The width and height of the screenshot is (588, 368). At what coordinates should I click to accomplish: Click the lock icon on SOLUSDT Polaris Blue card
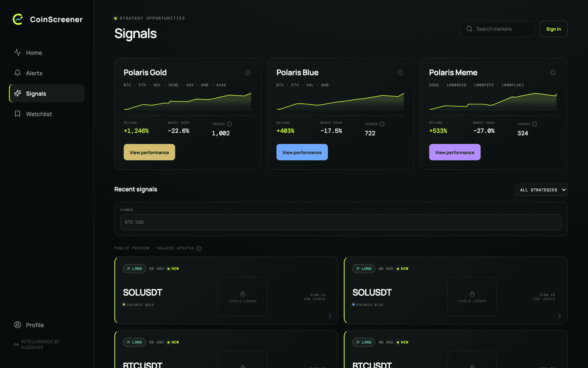point(472,294)
